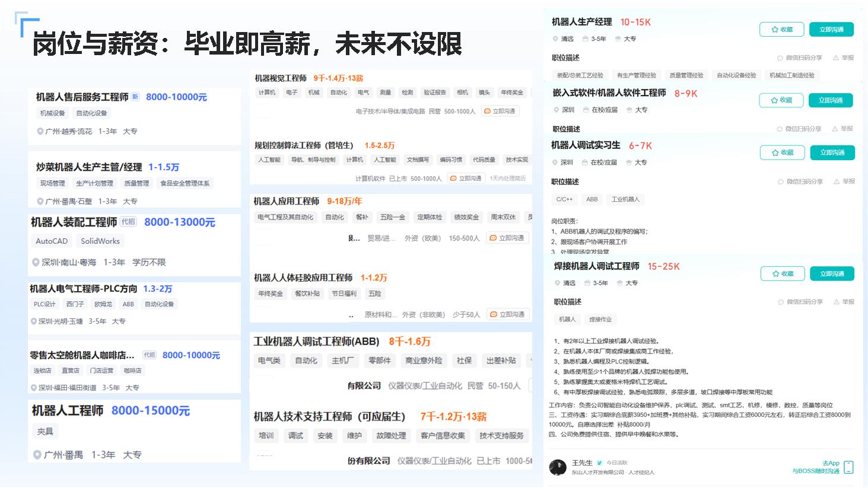Open recruiter 王先生's avatar
The width and height of the screenshot is (868, 491).
point(558,467)
